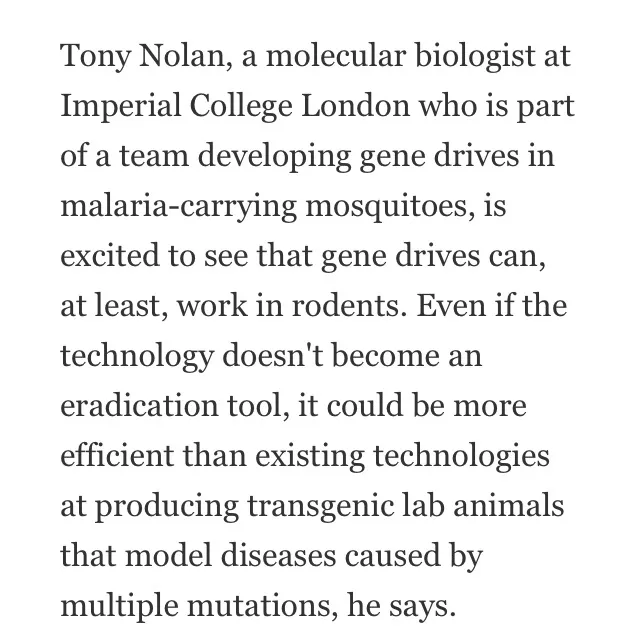The width and height of the screenshot is (640, 642).
Task: Click the word 'eradication'
Action: coord(139,405)
